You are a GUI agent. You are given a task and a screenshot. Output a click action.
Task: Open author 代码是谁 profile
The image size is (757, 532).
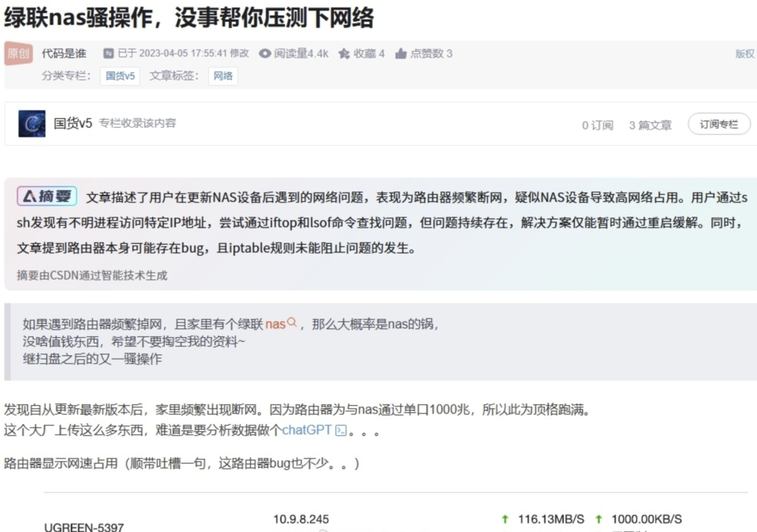[x=64, y=53]
